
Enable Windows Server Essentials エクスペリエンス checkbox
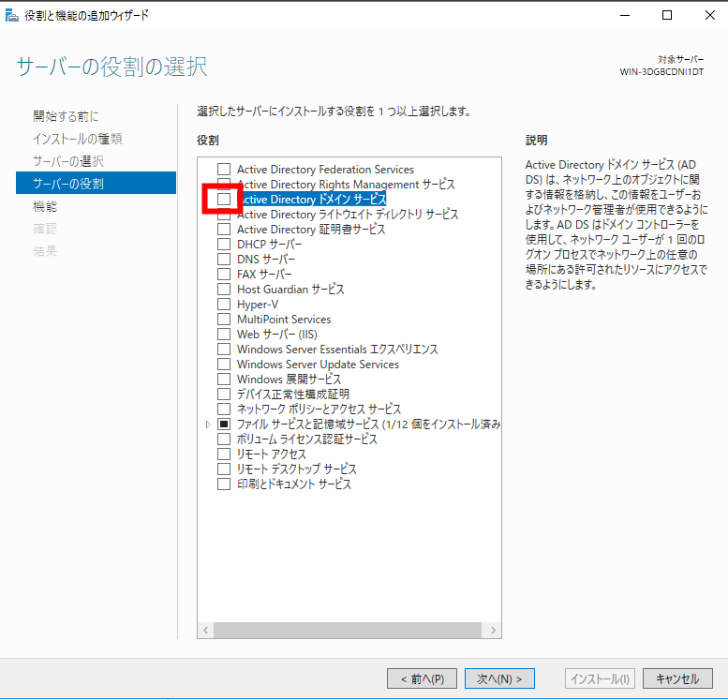point(224,349)
